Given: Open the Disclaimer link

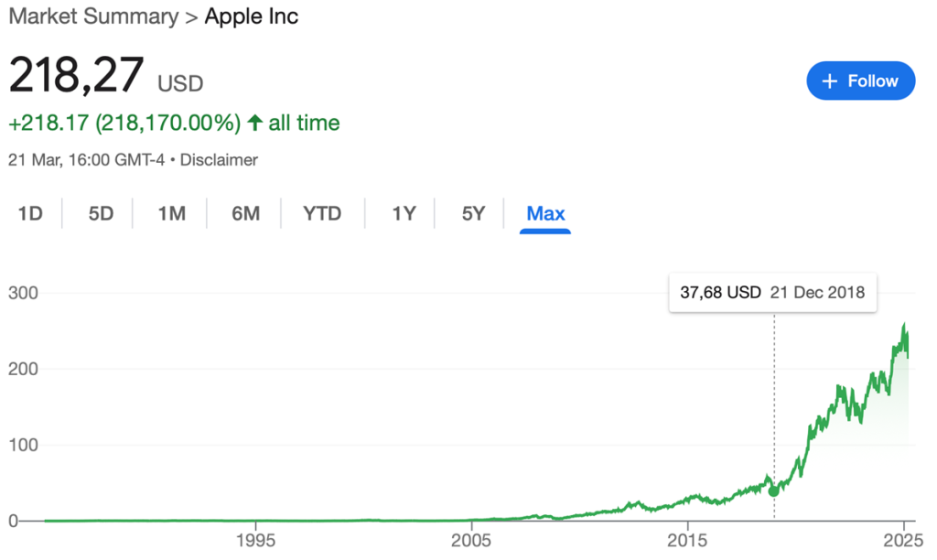Looking at the screenshot, I should [220, 160].
